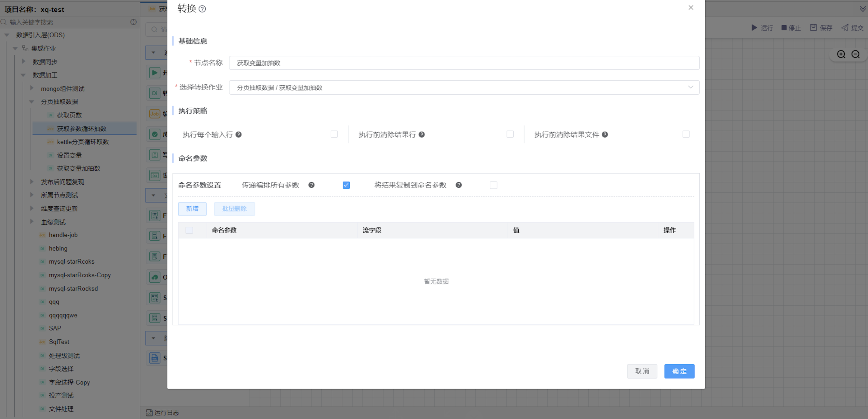Click the 新增 button to add a parameter
Image resolution: width=868 pixels, height=419 pixels.
pos(192,209)
